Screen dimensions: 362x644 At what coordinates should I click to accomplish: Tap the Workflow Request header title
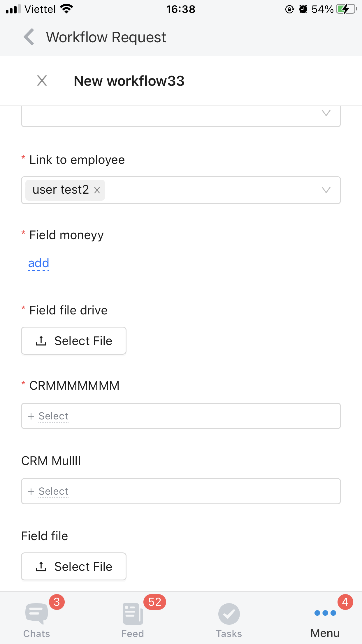pyautogui.click(x=106, y=37)
